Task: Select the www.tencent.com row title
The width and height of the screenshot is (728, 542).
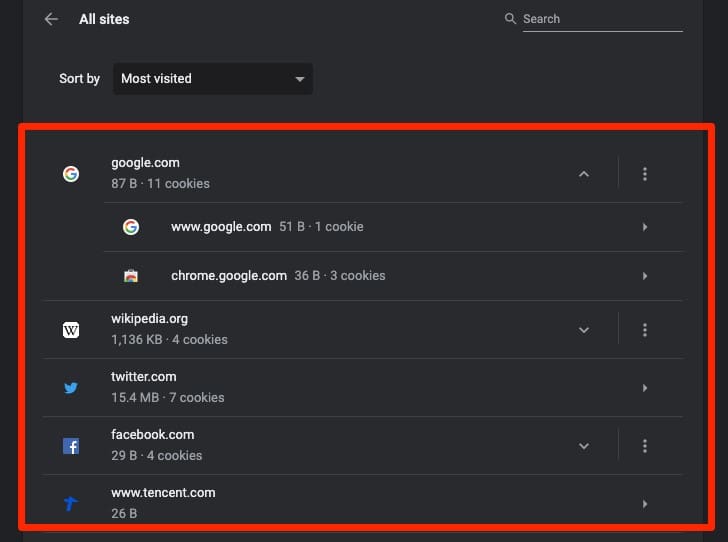Action: (163, 493)
